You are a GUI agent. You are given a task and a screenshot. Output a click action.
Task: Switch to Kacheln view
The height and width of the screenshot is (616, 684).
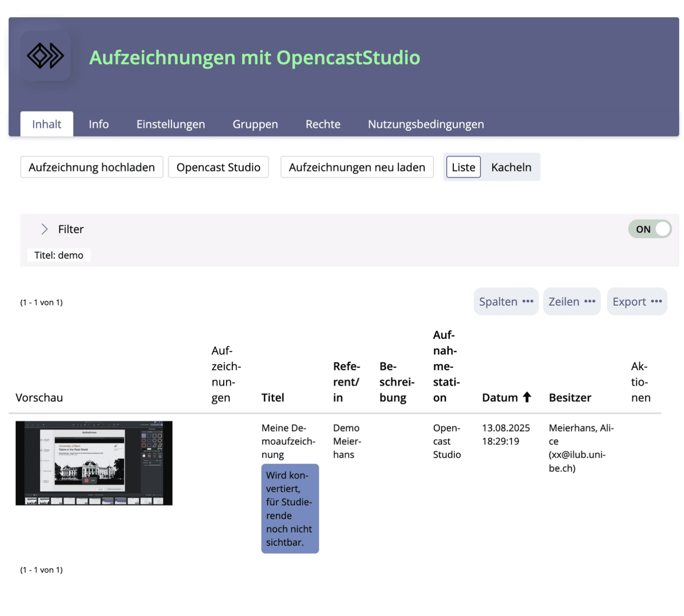point(511,167)
